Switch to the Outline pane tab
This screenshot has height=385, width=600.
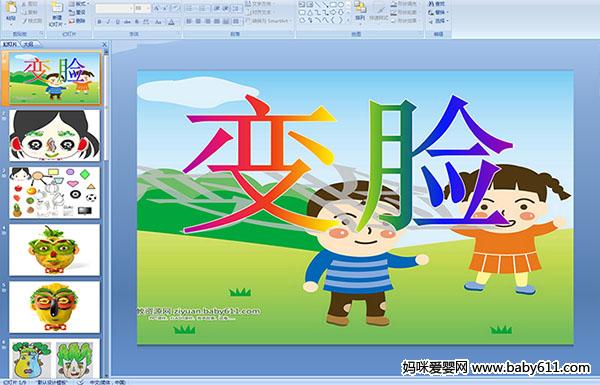point(29,44)
